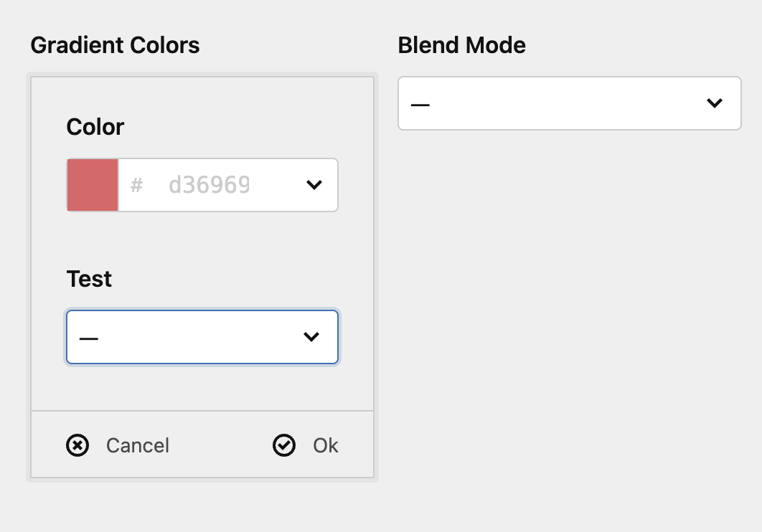Screen dimensions: 762x532
Task: Click the circled checkmark Ok icon
Action: point(284,445)
